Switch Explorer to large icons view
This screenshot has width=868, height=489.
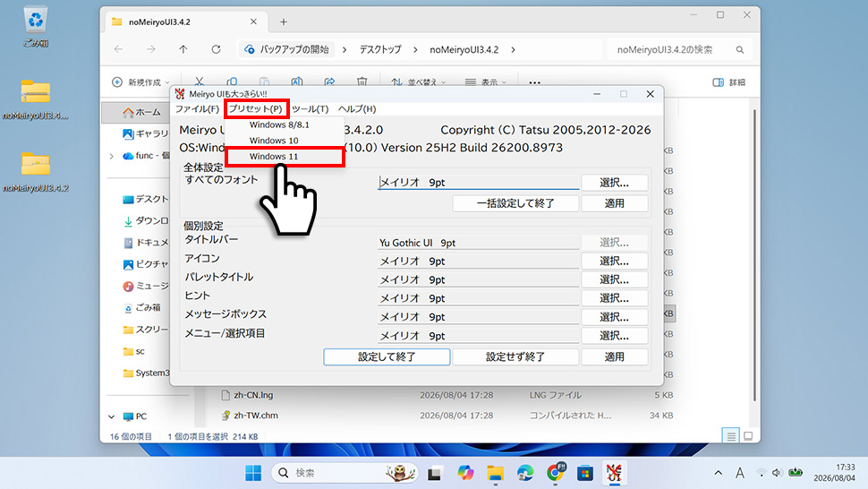point(748,436)
